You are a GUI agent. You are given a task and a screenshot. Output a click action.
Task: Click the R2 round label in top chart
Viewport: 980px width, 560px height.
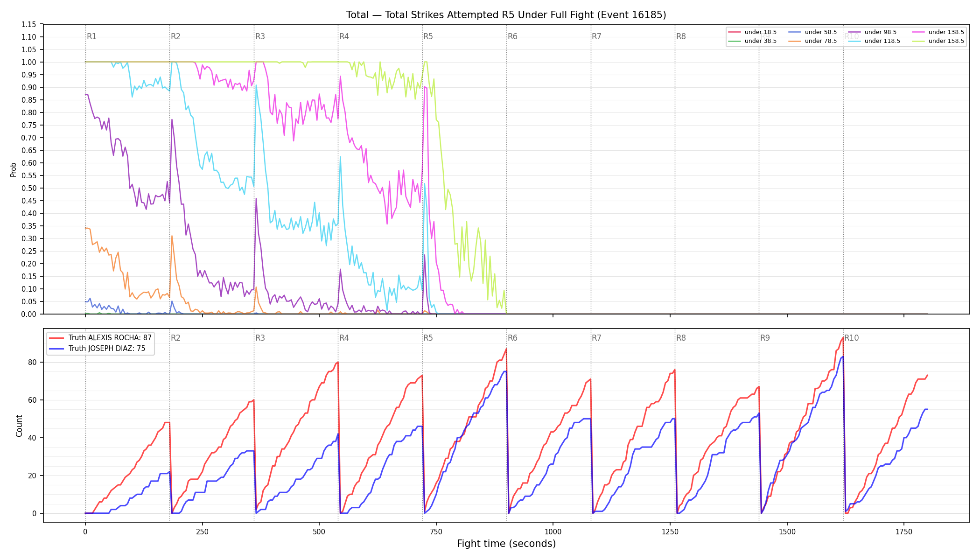point(175,36)
